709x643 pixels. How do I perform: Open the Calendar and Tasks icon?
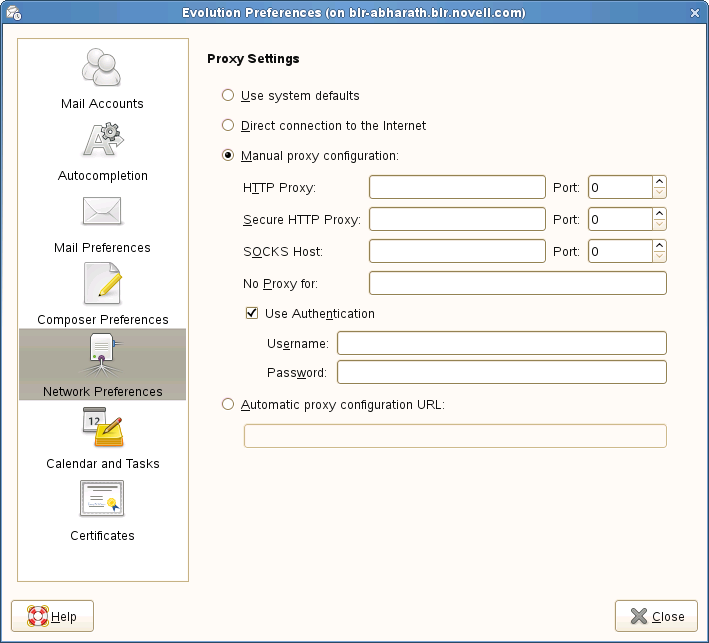point(103,427)
